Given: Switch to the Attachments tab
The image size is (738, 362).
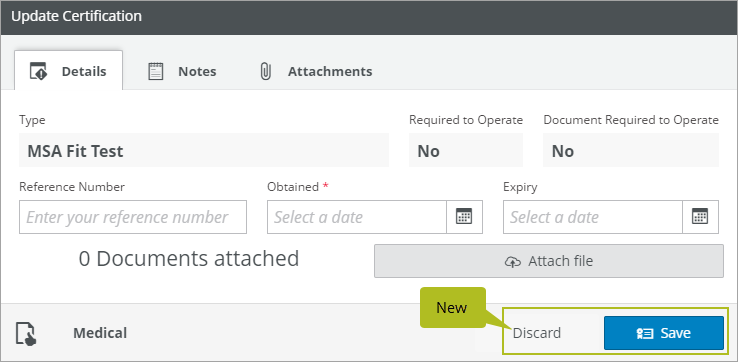Looking at the screenshot, I should click(x=316, y=72).
